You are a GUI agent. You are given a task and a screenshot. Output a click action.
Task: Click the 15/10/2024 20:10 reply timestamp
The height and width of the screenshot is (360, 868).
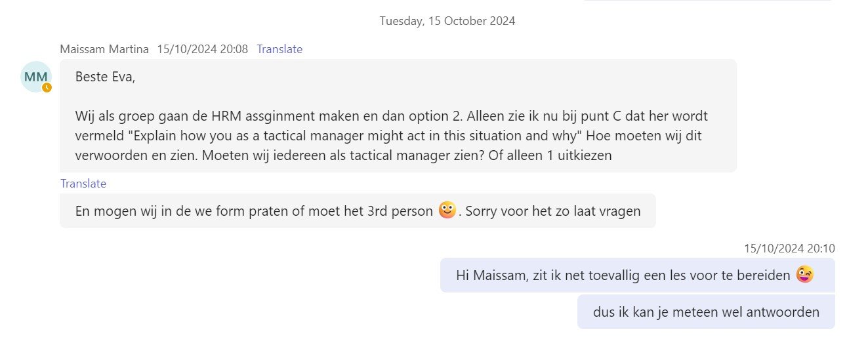pyautogui.click(x=789, y=249)
